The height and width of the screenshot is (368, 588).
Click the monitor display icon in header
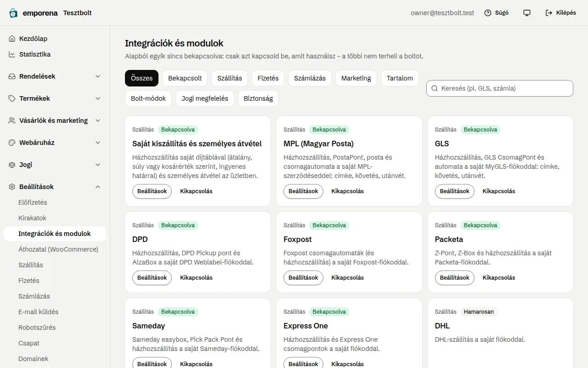tap(527, 13)
